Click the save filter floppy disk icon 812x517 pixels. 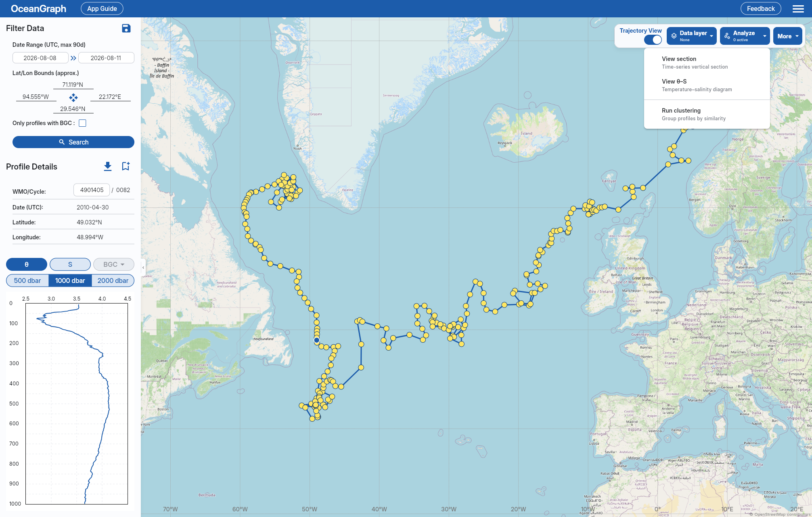point(126,28)
